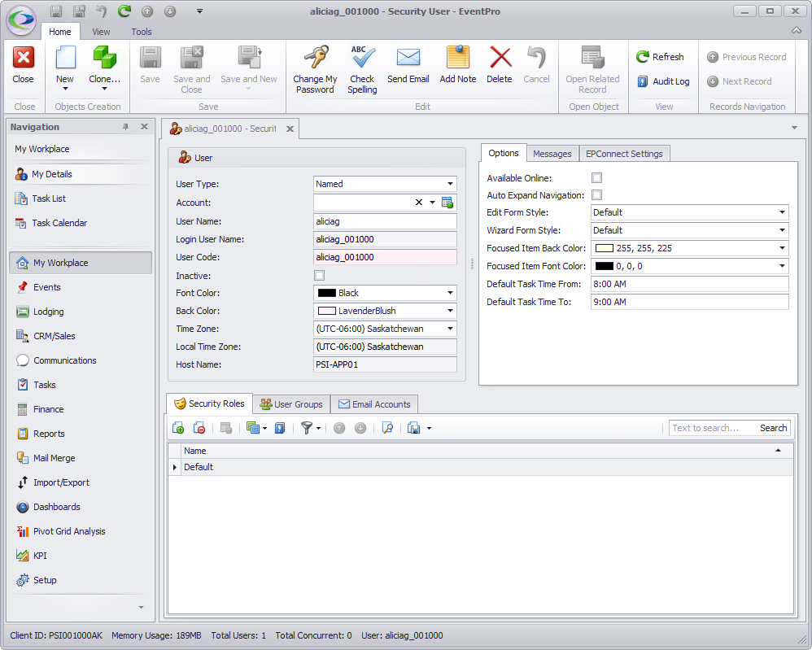
Task: Enable Auto Expand Navigation checkbox
Action: pos(596,194)
